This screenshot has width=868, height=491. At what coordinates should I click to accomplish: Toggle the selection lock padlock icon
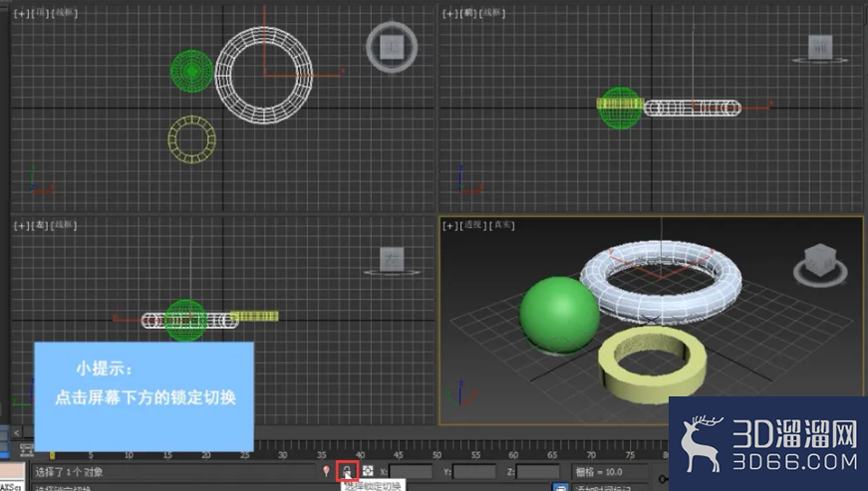(347, 471)
